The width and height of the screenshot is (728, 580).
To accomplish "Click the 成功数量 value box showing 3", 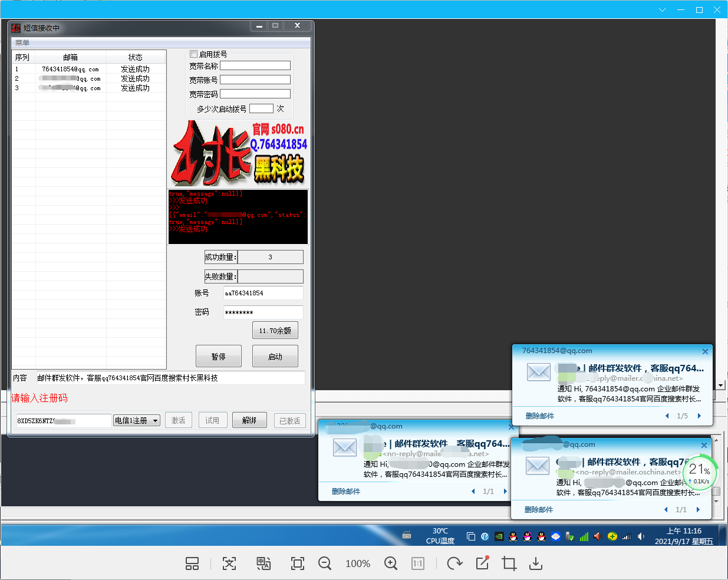I will click(x=271, y=257).
